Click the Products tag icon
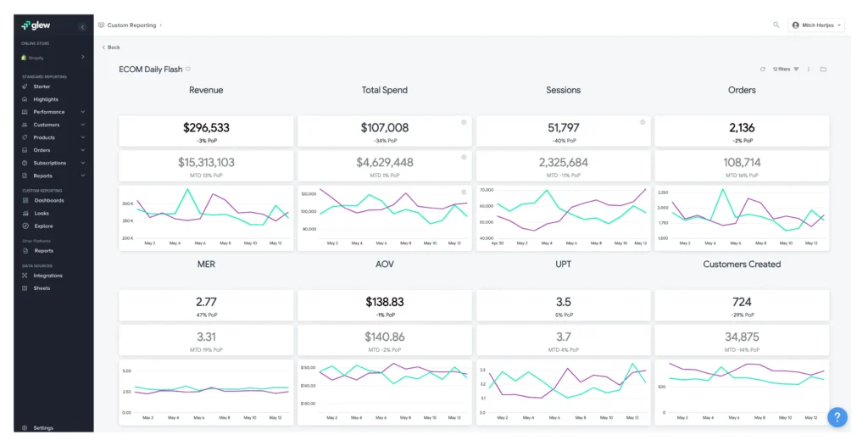 [x=25, y=137]
